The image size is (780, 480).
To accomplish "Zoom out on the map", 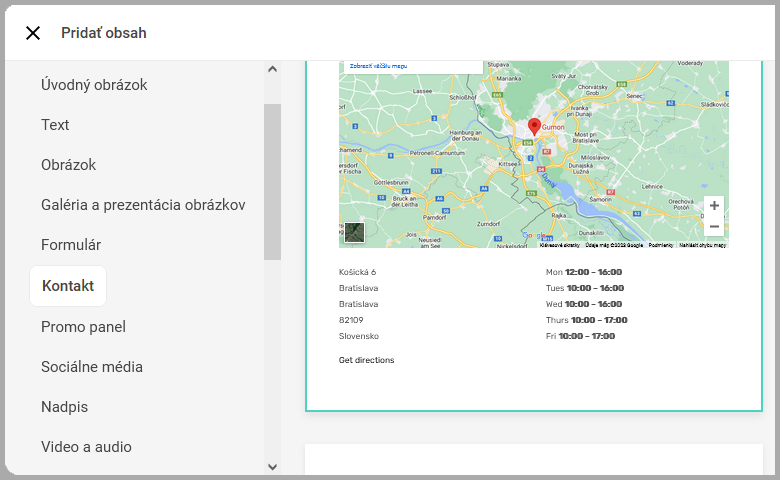I will (x=713, y=227).
